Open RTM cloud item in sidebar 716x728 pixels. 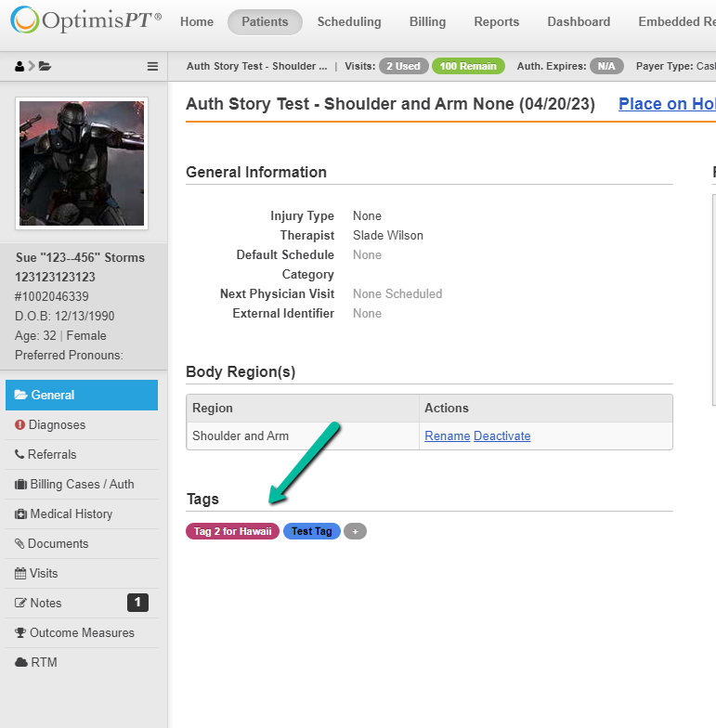pyautogui.click(x=44, y=662)
